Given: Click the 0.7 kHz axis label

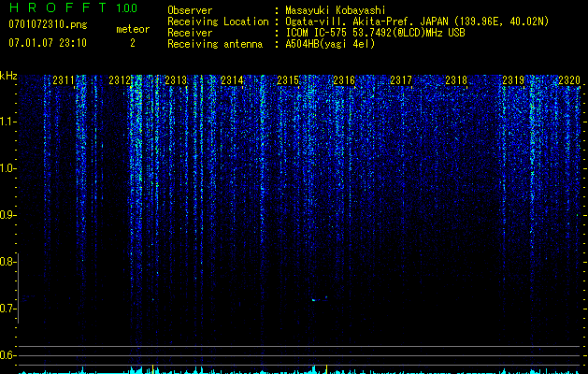Looking at the screenshot, I should tap(7, 309).
